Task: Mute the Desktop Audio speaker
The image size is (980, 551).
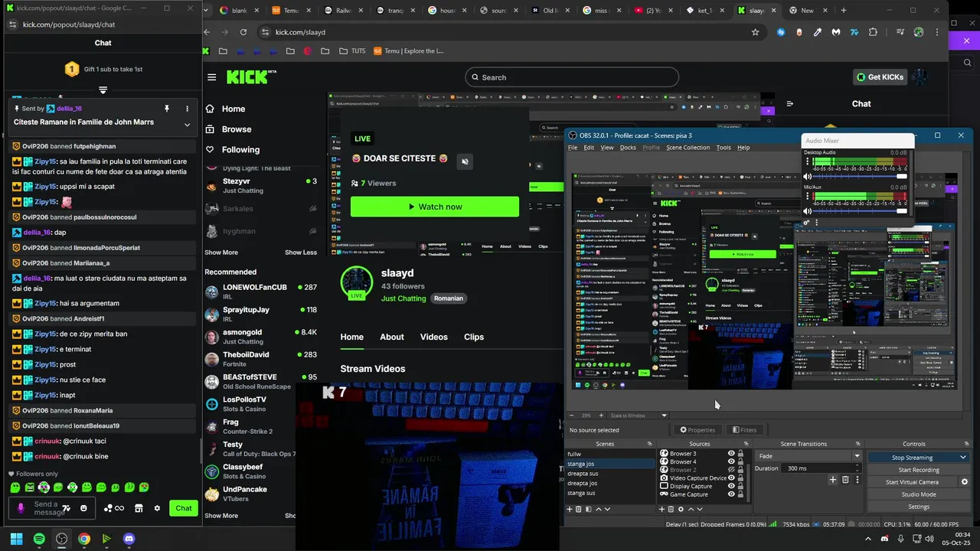Action: (807, 177)
